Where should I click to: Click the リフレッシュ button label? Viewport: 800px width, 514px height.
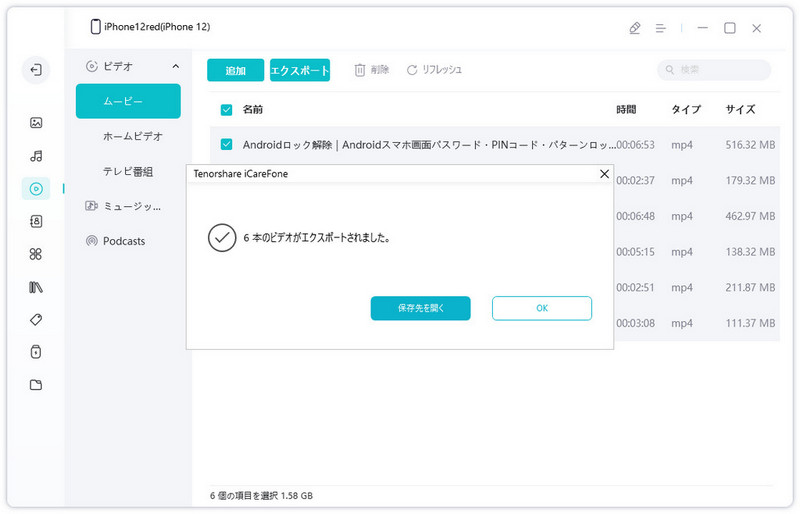pos(442,70)
